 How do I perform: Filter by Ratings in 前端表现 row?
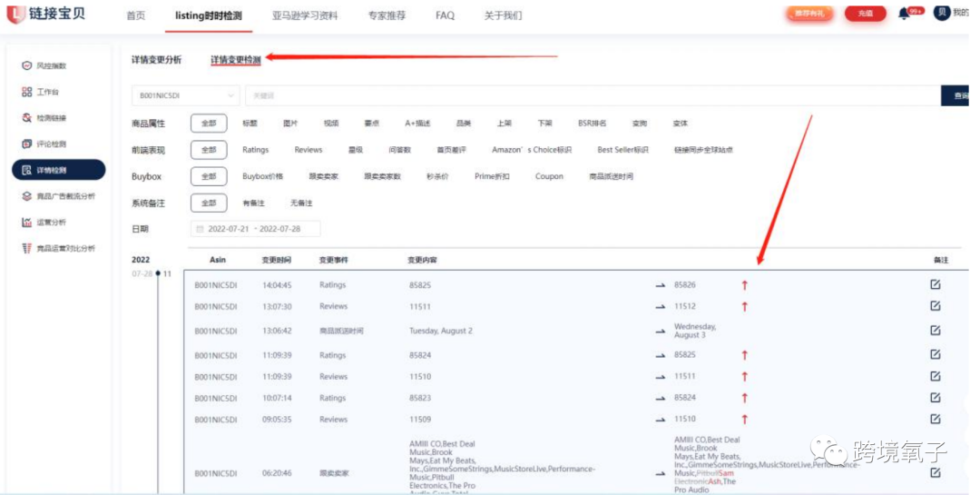pyautogui.click(x=256, y=150)
